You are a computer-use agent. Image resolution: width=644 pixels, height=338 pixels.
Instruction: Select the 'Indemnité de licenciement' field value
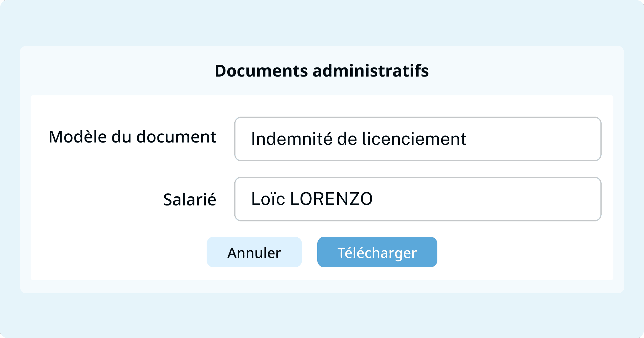pos(358,139)
